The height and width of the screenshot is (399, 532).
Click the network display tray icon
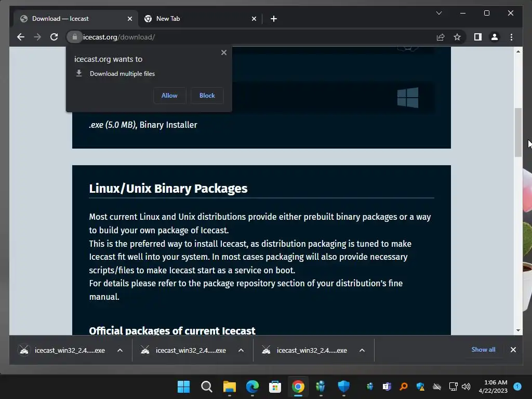point(453,387)
